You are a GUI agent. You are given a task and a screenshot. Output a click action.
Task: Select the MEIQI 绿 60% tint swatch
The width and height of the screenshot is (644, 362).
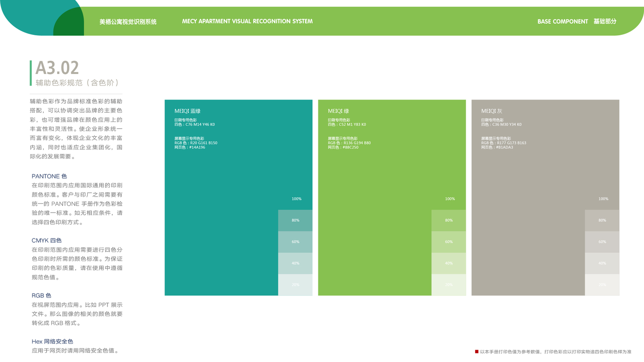click(x=449, y=242)
